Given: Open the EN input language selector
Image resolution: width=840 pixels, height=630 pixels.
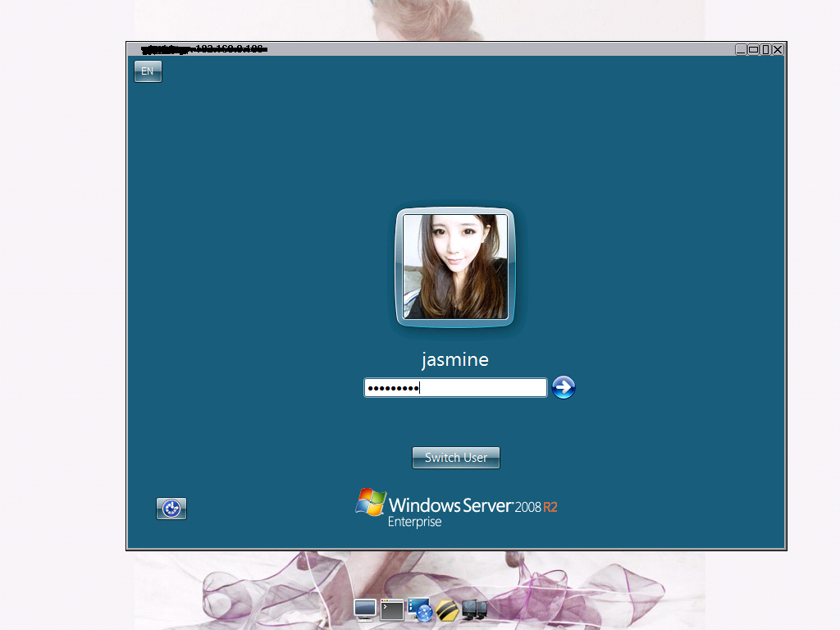Looking at the screenshot, I should tap(148, 71).
